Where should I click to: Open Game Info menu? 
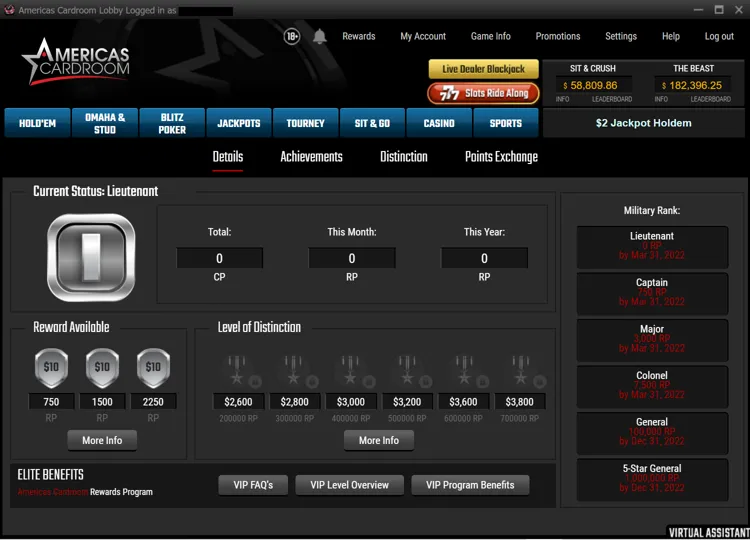(x=490, y=36)
